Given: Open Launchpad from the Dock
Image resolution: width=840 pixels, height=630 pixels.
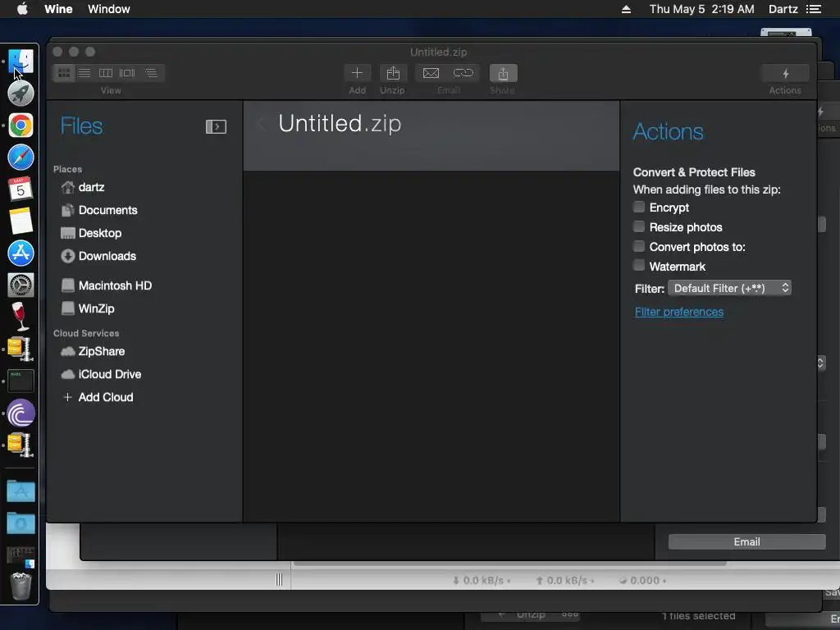Looking at the screenshot, I should [21, 94].
